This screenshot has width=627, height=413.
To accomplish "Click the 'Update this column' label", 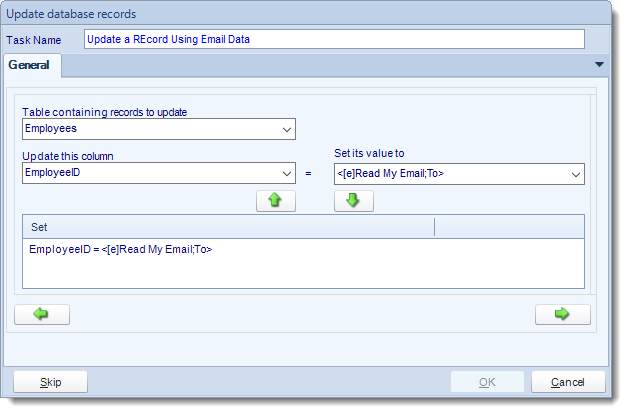I will pos(68,156).
